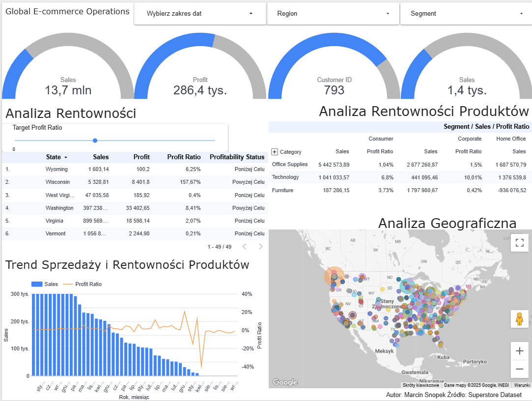Toggle Profit Ratio series in legend
Viewport: 532px width, 401px height.
coord(83,284)
